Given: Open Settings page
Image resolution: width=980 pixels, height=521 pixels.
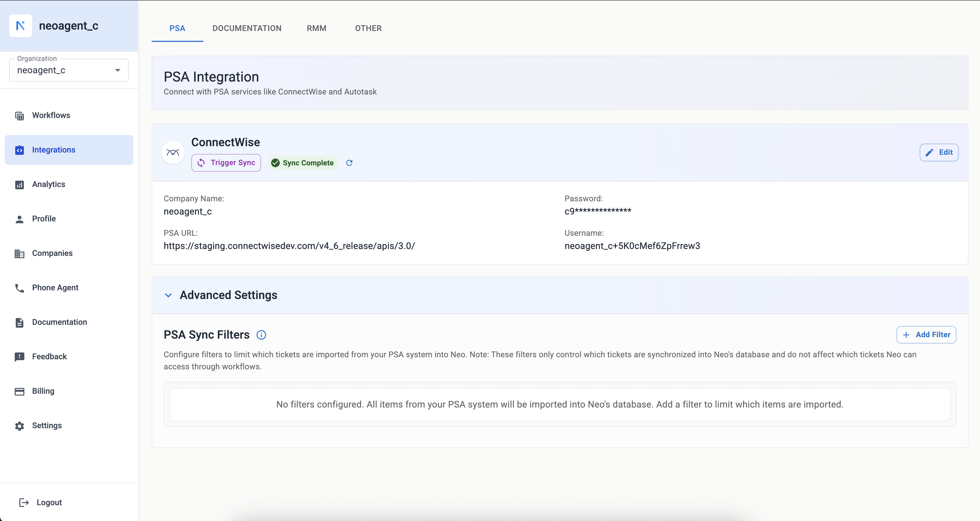Looking at the screenshot, I should click(x=69, y=426).
